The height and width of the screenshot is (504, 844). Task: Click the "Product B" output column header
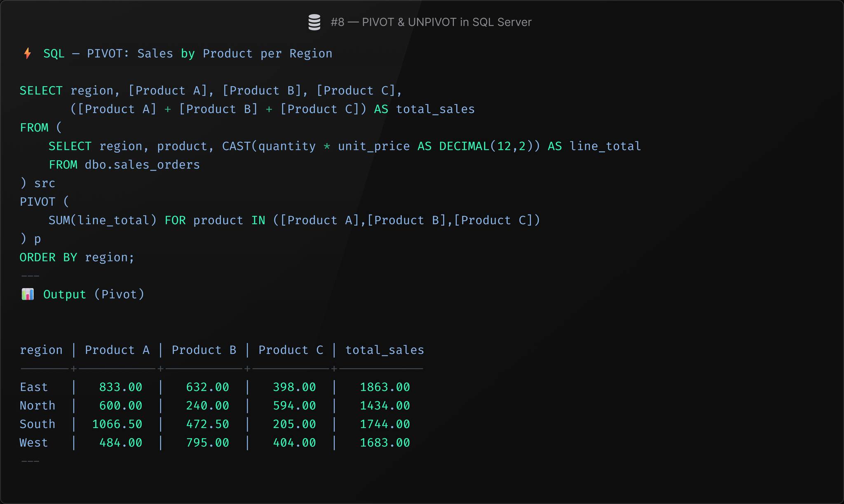204,350
